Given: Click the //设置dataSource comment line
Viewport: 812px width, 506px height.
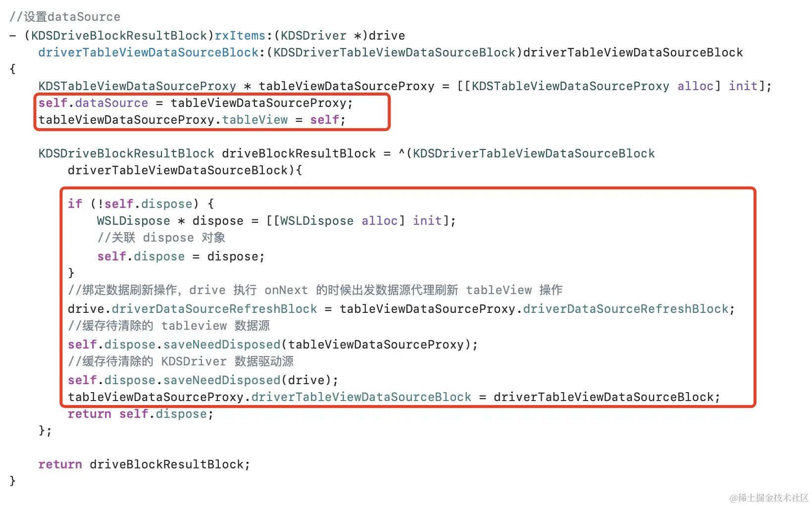Looking at the screenshot, I should click(65, 17).
